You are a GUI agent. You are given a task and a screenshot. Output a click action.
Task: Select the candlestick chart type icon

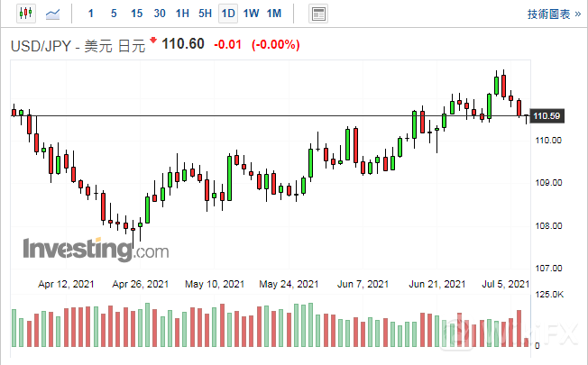coord(24,14)
